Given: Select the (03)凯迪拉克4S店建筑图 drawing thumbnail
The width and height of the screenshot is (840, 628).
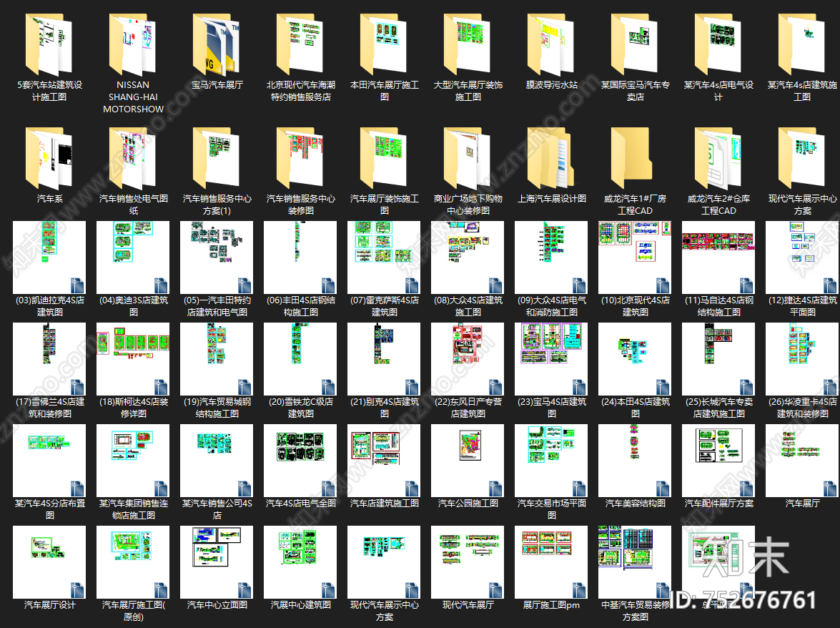Looking at the screenshot, I should coord(49,257).
